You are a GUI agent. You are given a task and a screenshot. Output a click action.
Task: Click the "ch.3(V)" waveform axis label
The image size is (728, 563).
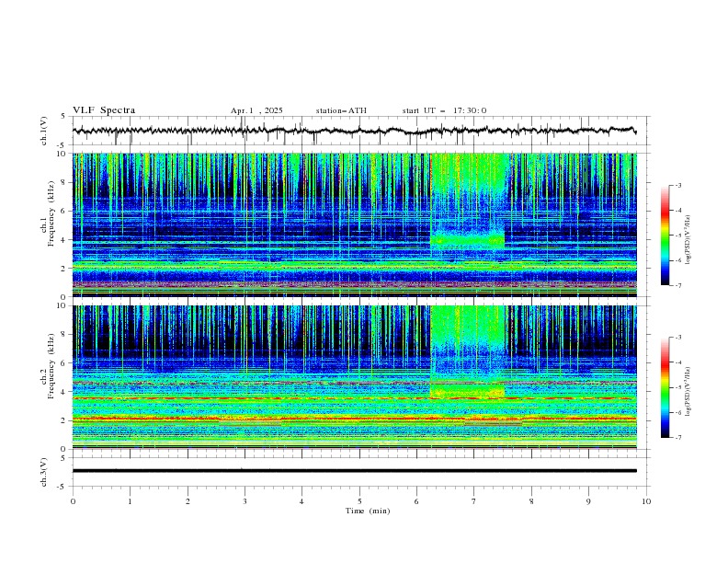(x=44, y=472)
